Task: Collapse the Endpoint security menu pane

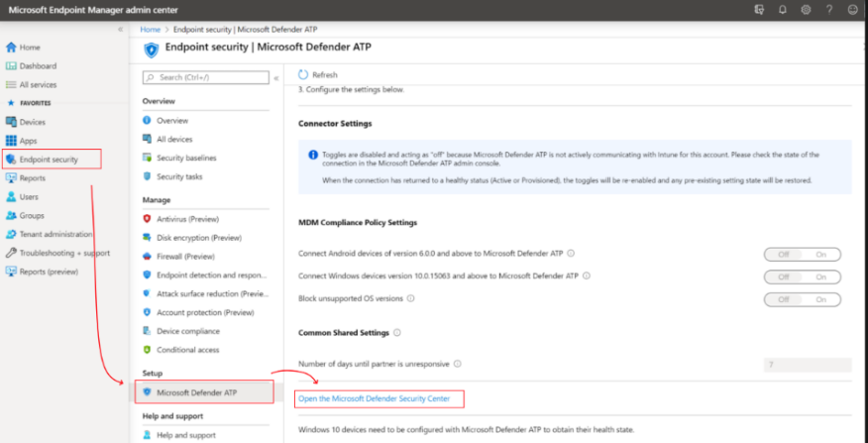Action: 276,78
